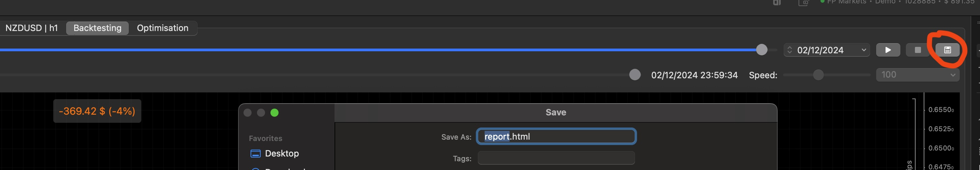Switch to the Optimisation tab
980x170 pixels.
163,28
